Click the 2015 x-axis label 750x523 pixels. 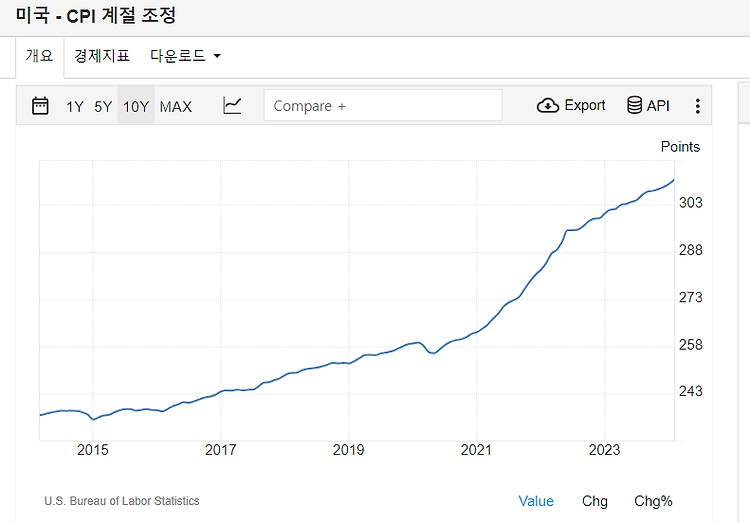click(x=93, y=450)
